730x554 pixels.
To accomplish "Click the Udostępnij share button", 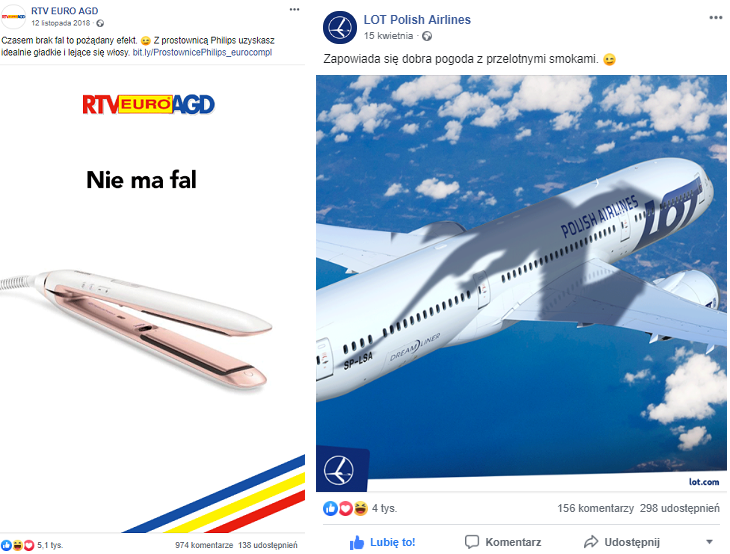I will point(622,542).
